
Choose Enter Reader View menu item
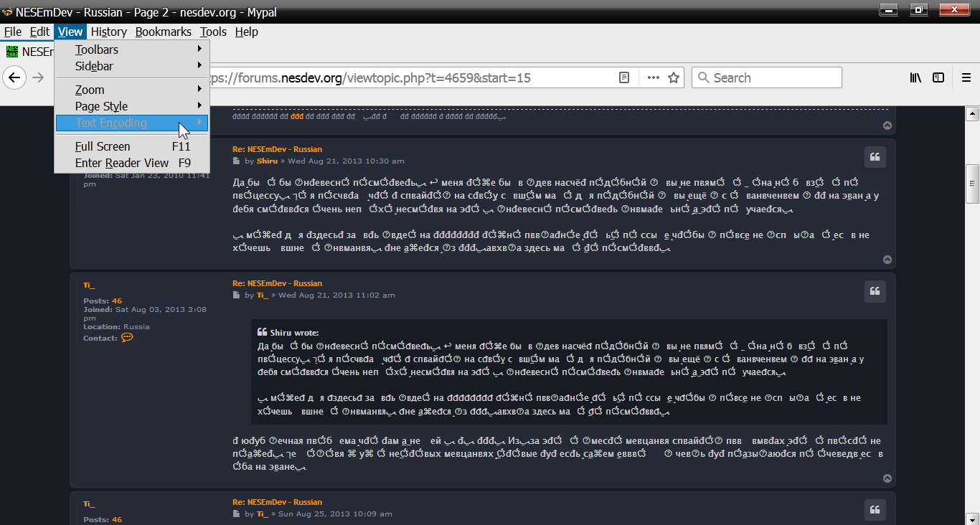(132, 163)
